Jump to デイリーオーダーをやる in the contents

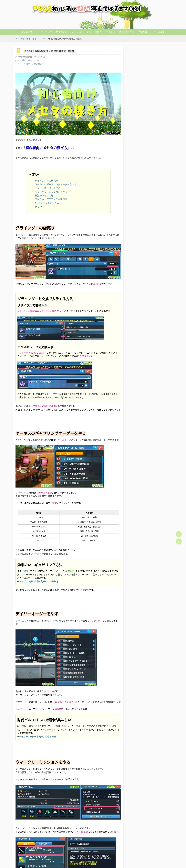point(48,188)
